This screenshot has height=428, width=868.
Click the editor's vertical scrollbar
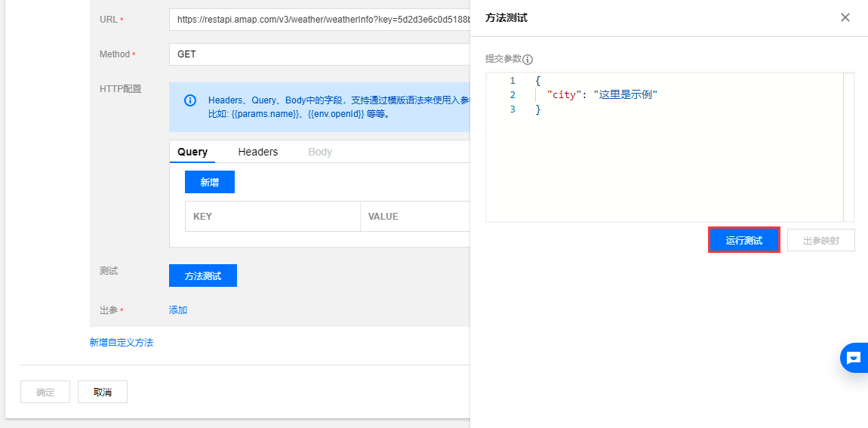point(848,147)
